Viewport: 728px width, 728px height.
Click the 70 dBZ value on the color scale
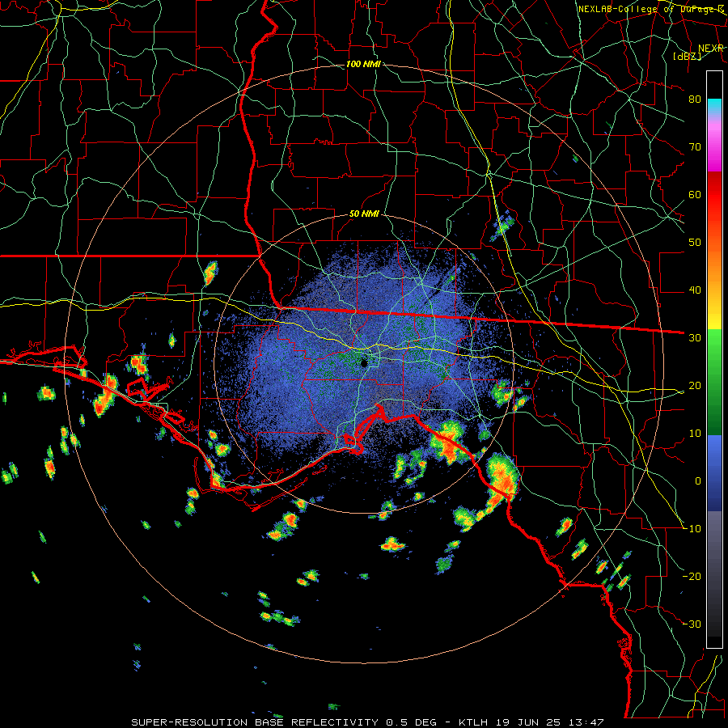click(695, 146)
